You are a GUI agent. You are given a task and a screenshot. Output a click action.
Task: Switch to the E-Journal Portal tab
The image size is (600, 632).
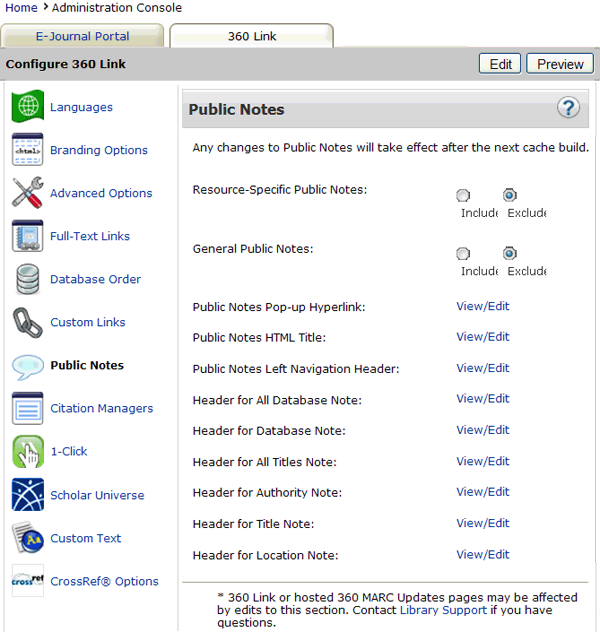pos(82,36)
